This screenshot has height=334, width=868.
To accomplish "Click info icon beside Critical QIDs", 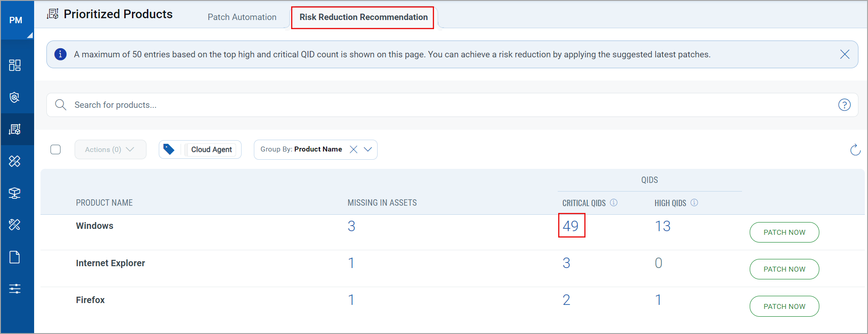I will coord(613,202).
